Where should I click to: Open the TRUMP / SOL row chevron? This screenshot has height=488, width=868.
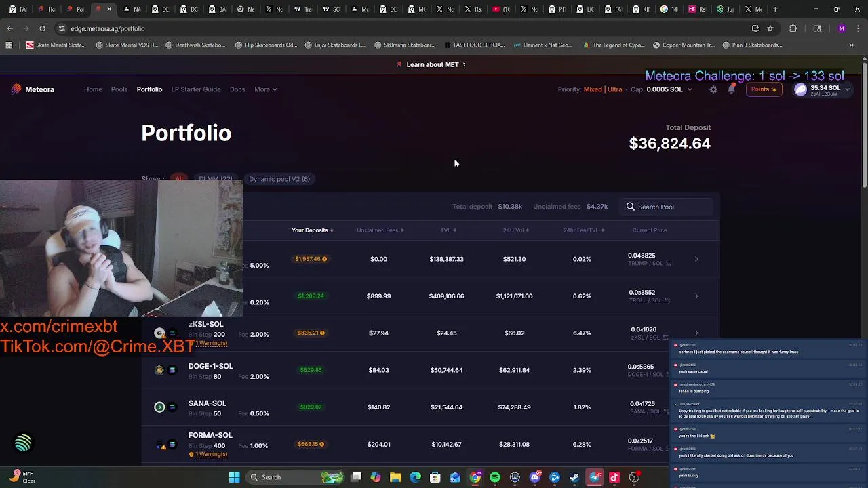696,259
